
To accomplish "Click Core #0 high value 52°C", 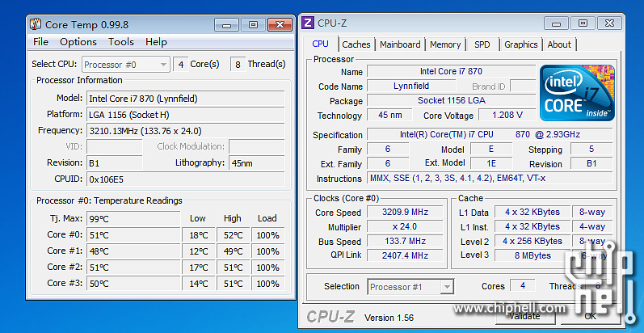I will pos(233,235).
